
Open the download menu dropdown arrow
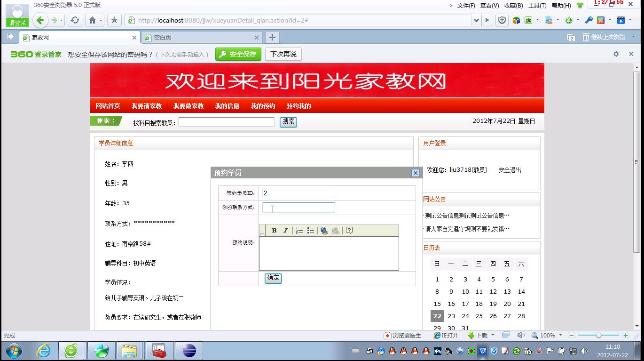493,335
